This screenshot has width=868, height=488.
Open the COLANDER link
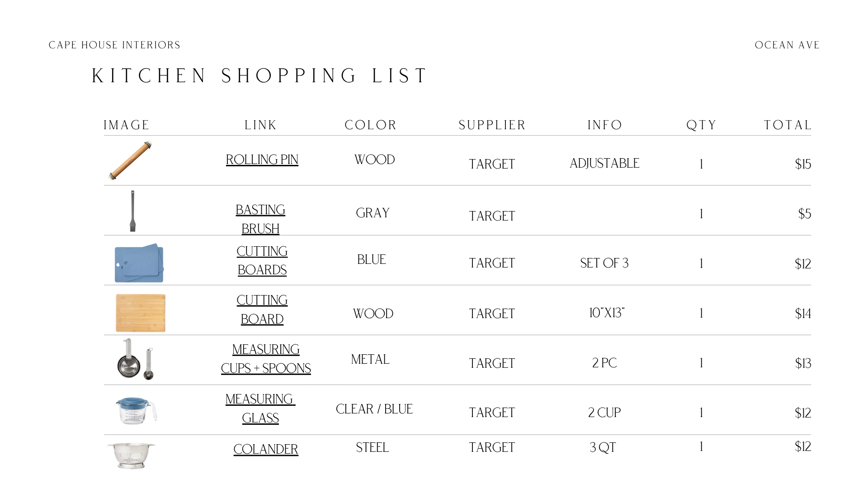pyautogui.click(x=266, y=449)
